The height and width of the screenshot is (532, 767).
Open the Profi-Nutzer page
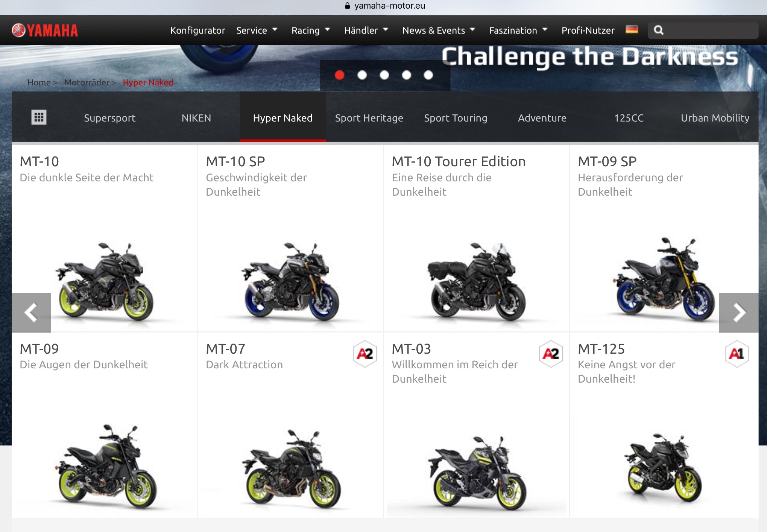point(588,30)
